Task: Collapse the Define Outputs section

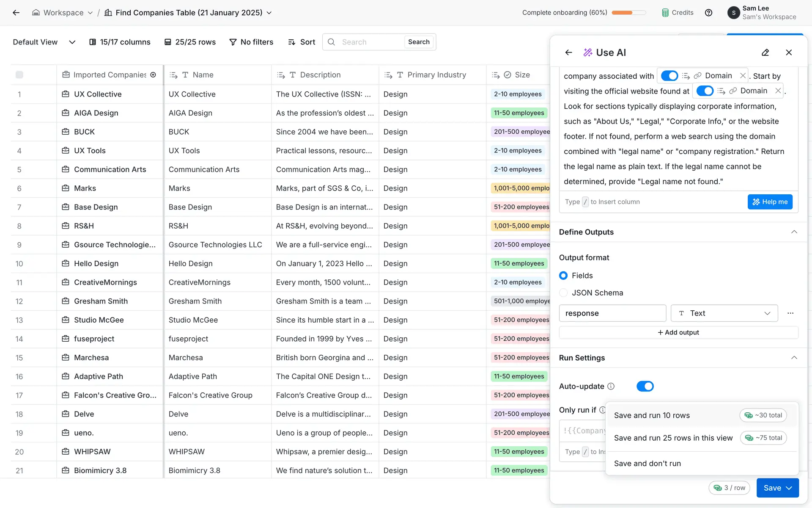Action: [794, 232]
